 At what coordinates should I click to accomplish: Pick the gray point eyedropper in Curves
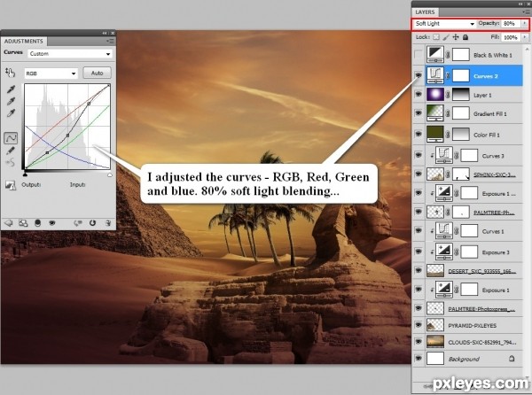click(x=11, y=101)
